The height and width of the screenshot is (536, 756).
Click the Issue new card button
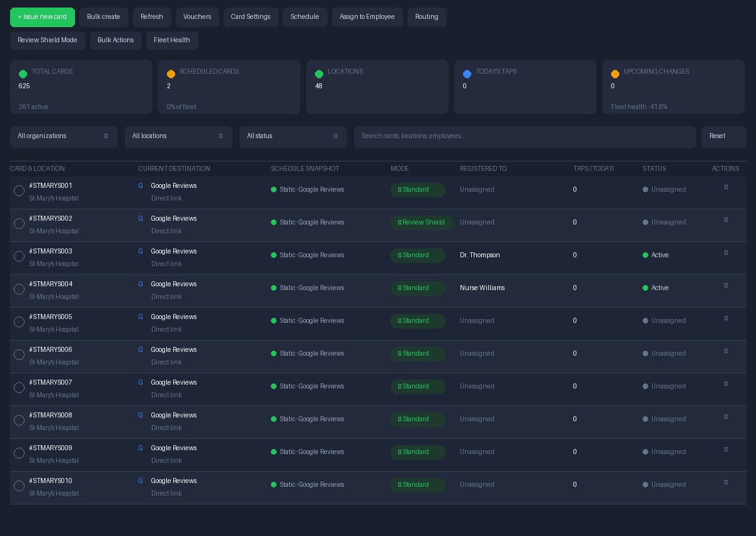tap(42, 17)
